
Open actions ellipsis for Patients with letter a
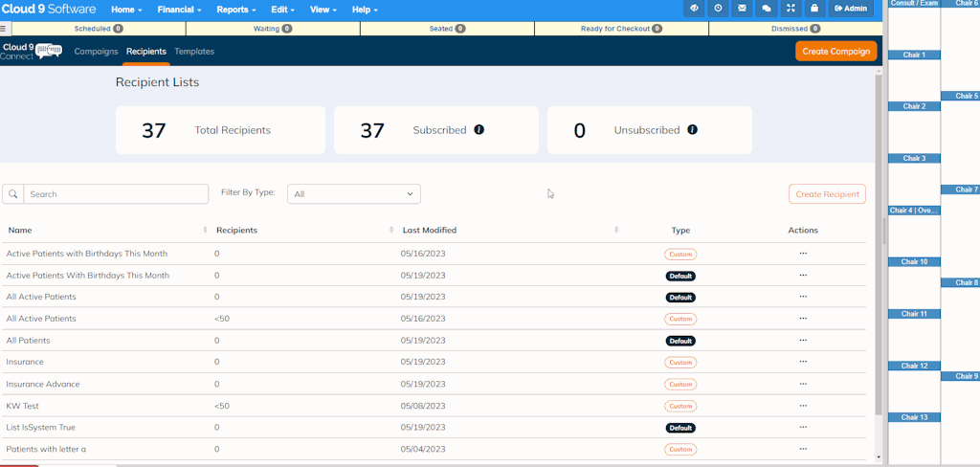pos(803,448)
